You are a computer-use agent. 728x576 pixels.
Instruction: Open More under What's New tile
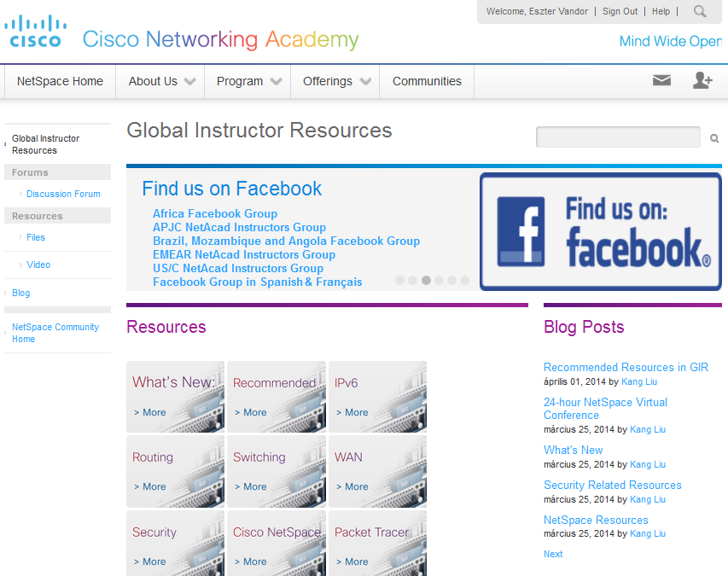point(150,413)
